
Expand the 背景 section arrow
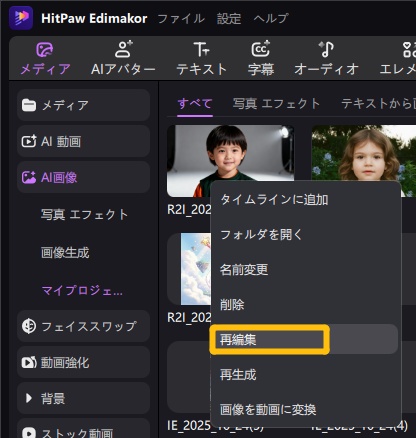point(29,398)
